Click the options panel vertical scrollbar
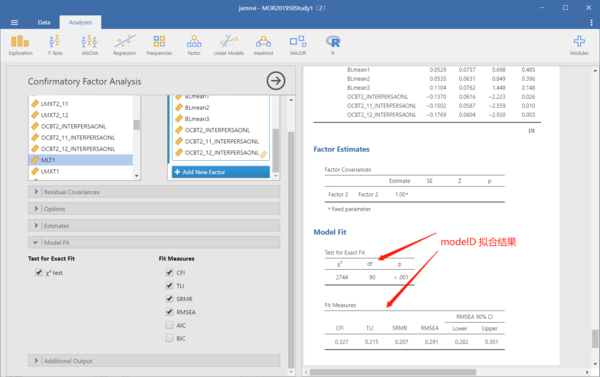600x377 pixels. tap(291, 249)
